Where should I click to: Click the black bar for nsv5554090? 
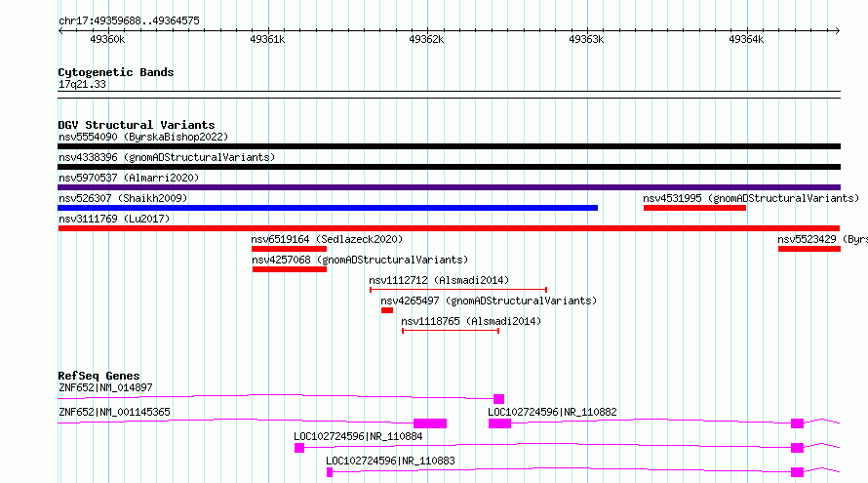coord(449,146)
